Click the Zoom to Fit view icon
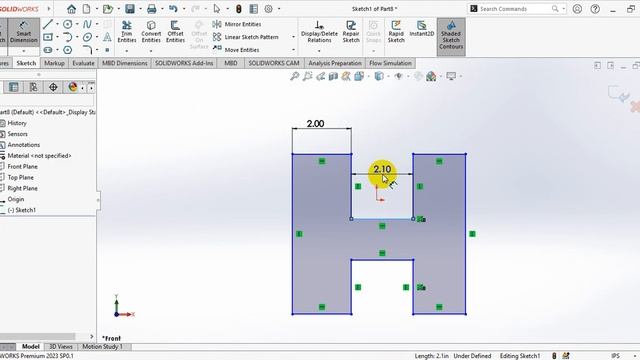The height and width of the screenshot is (360, 640). coord(294,76)
